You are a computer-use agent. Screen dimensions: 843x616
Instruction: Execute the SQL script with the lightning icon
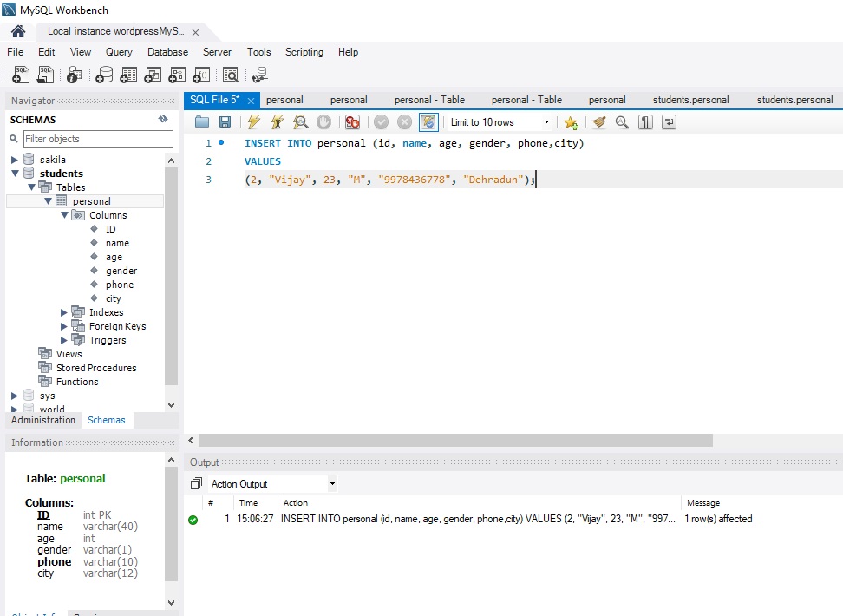click(x=252, y=121)
